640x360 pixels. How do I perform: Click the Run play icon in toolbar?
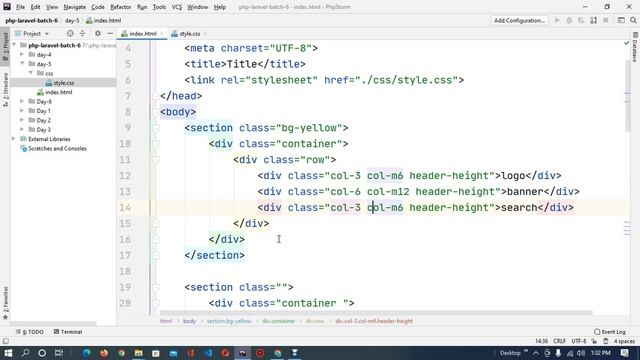point(557,20)
